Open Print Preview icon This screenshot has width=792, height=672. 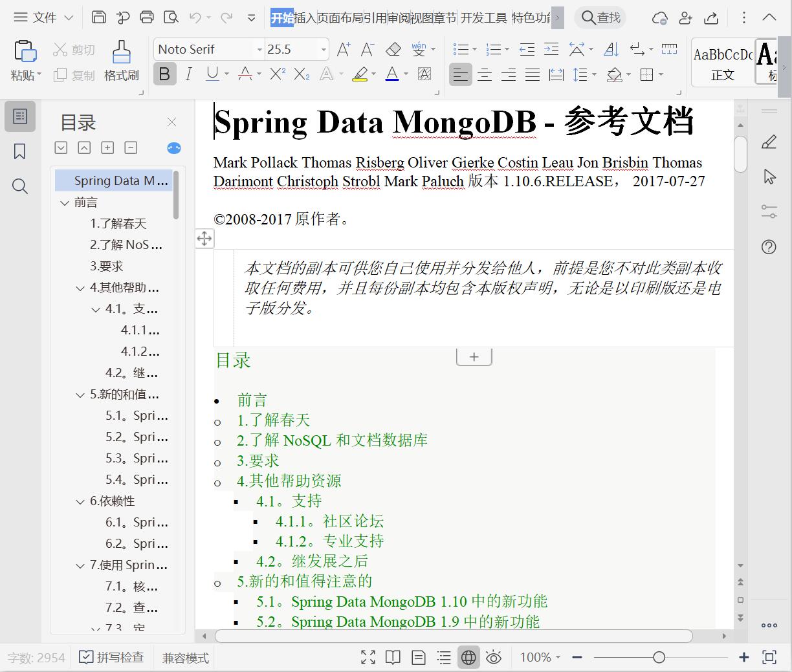point(171,17)
